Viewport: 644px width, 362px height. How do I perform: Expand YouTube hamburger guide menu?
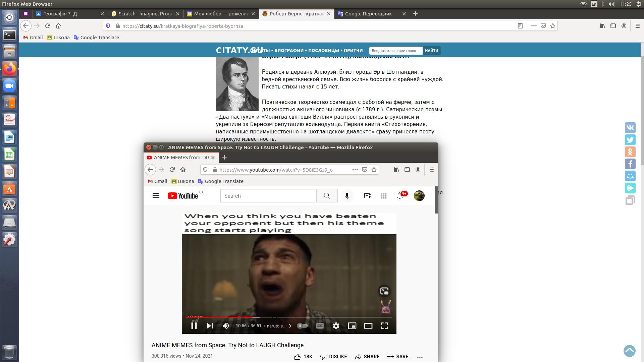pos(156,196)
